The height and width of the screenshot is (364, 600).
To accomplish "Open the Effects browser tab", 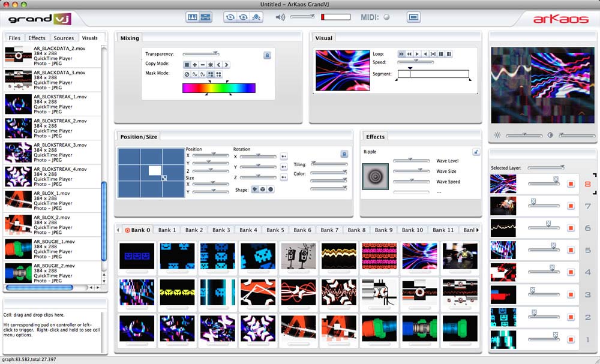I will 37,38.
